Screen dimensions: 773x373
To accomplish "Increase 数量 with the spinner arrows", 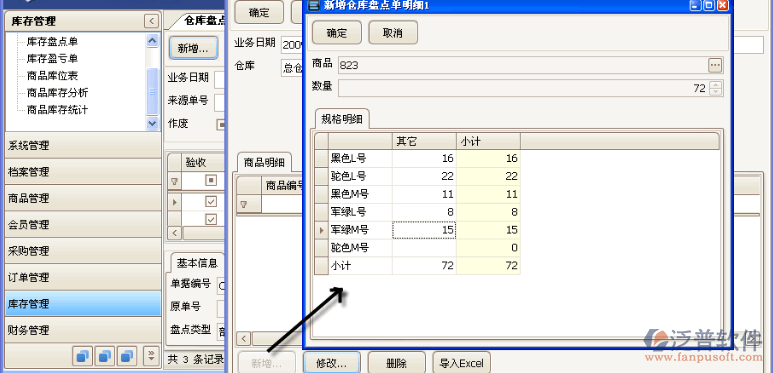I will point(716,85).
